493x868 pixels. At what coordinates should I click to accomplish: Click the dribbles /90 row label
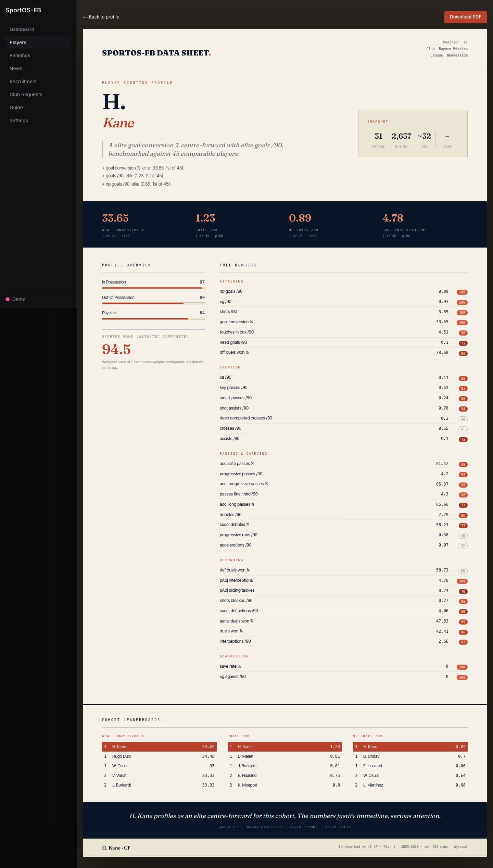tap(230, 515)
